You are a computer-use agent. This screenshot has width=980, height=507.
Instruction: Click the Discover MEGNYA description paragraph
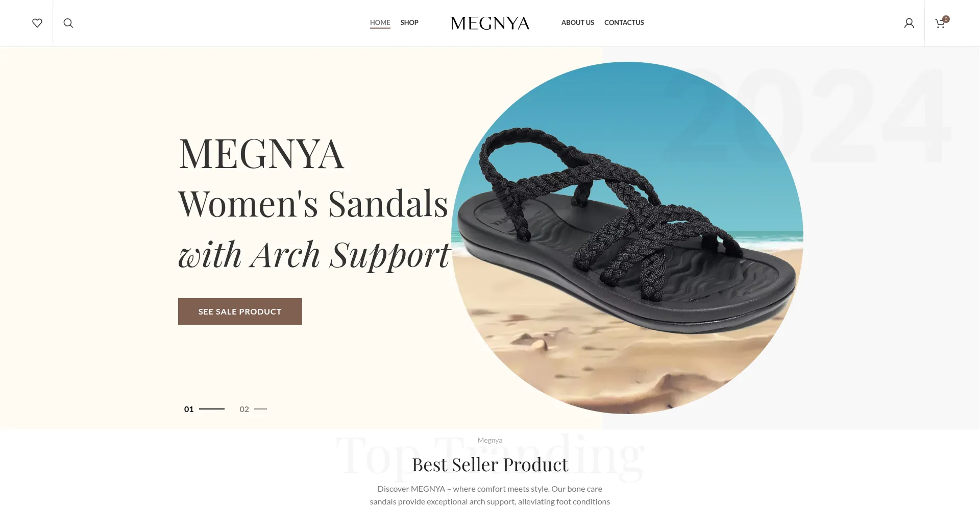coord(490,495)
